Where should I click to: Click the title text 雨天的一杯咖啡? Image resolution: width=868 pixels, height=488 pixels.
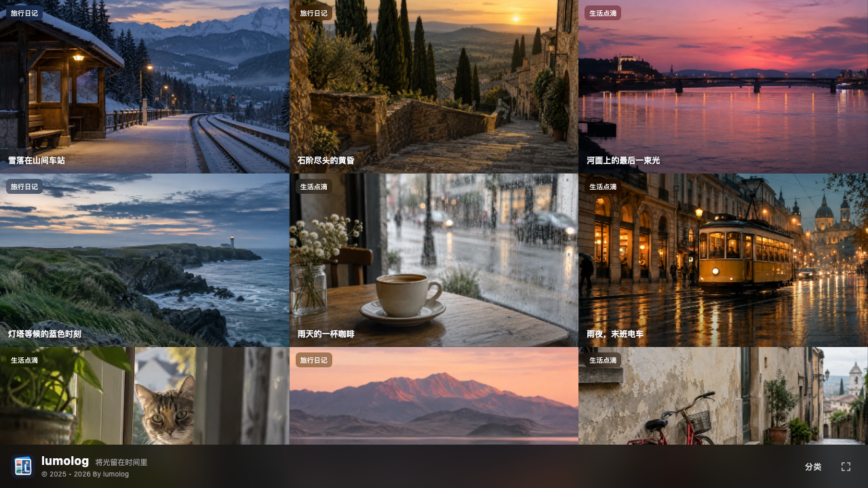(326, 334)
